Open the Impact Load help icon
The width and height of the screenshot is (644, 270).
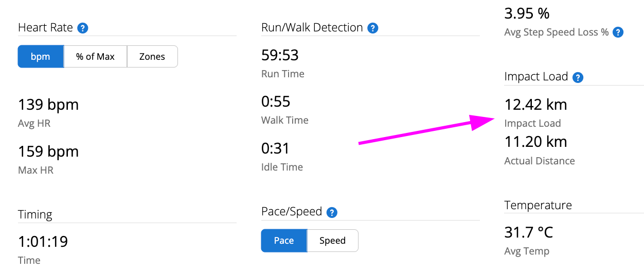(578, 77)
